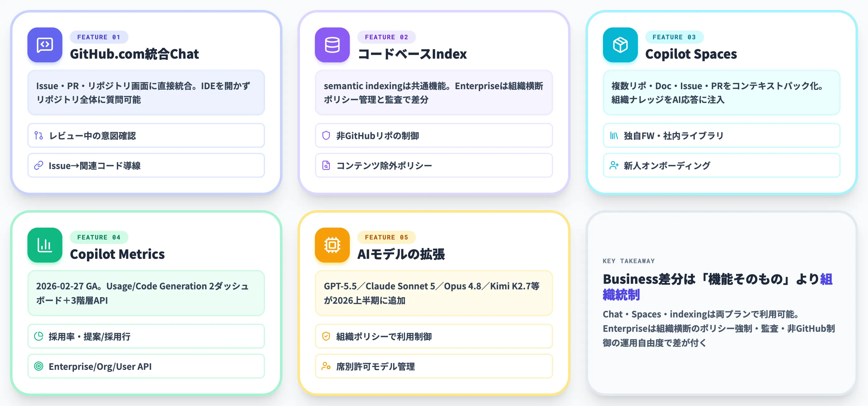Viewport: 868px width, 406px height.
Task: Click file search icon beside コンテンツ除外ポリシー
Action: [x=326, y=166]
